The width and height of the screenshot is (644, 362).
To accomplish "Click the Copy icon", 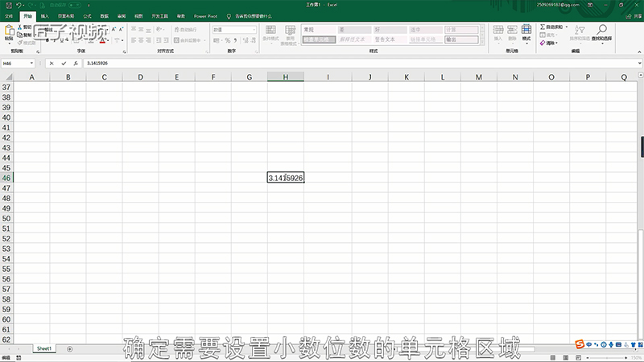I will [x=19, y=35].
